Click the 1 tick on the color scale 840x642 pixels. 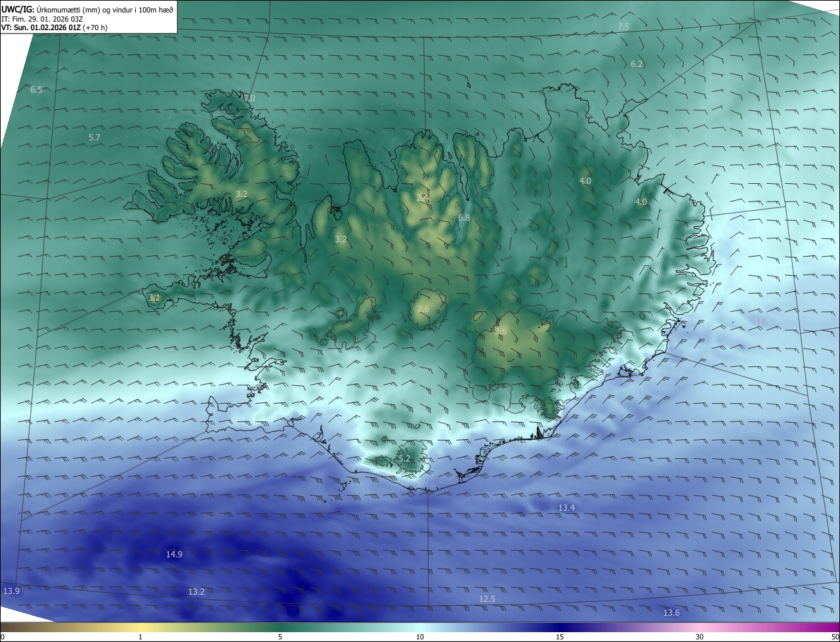click(140, 637)
